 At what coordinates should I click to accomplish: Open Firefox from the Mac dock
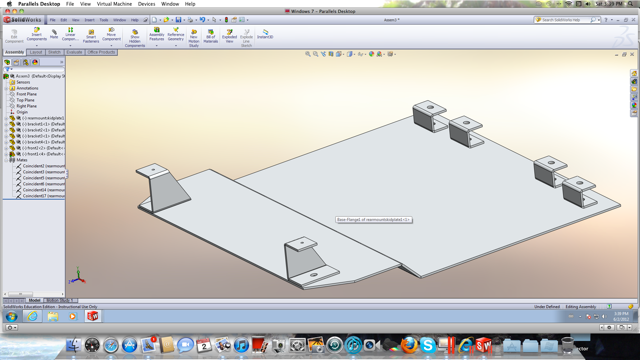(409, 345)
